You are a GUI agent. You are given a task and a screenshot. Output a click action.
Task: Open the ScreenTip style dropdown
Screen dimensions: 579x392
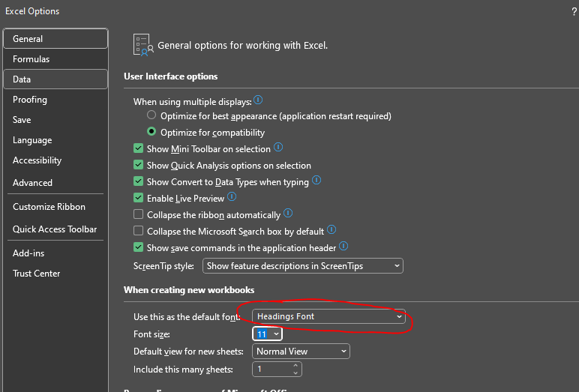[303, 266]
